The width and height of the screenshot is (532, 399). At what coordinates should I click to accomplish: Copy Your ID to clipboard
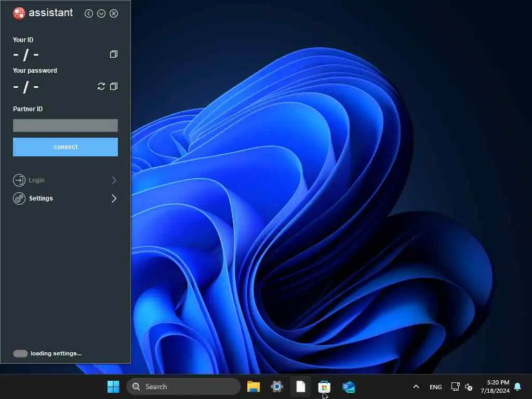pyautogui.click(x=114, y=54)
